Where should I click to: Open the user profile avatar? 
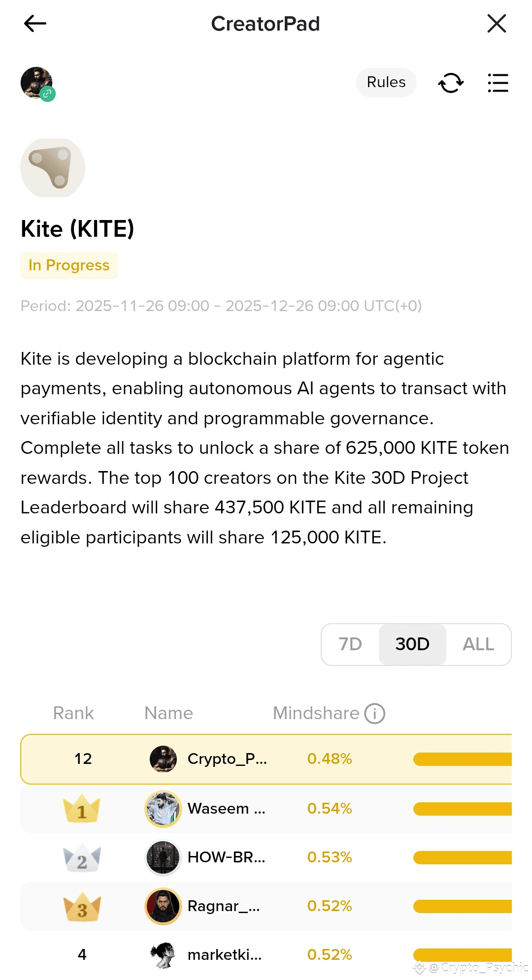click(37, 83)
